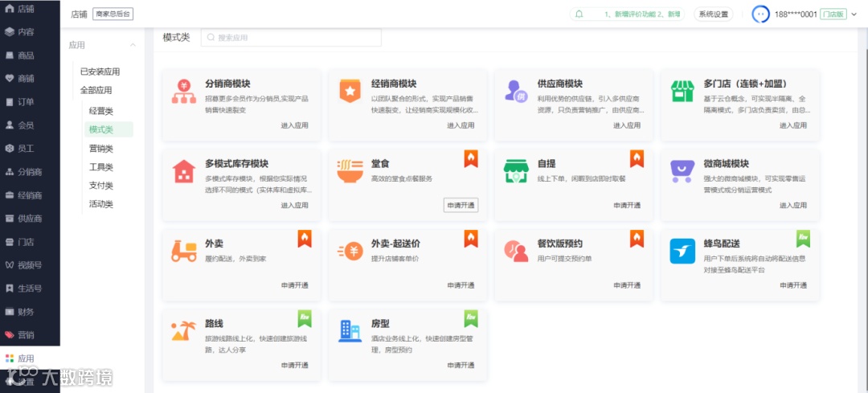Image resolution: width=868 pixels, height=393 pixels.
Task: Click the 门店版 green tag
Action: click(x=833, y=14)
